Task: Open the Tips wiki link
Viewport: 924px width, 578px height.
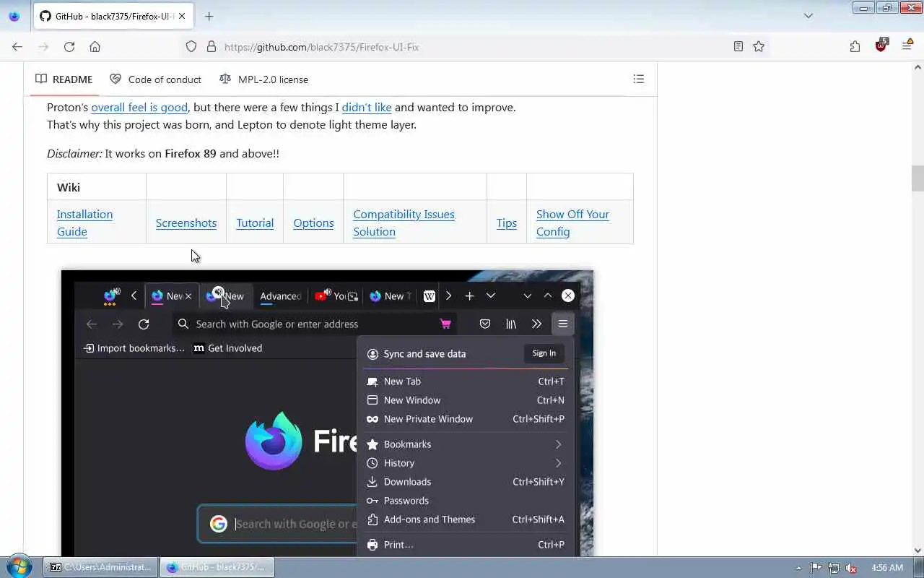Action: pos(507,223)
